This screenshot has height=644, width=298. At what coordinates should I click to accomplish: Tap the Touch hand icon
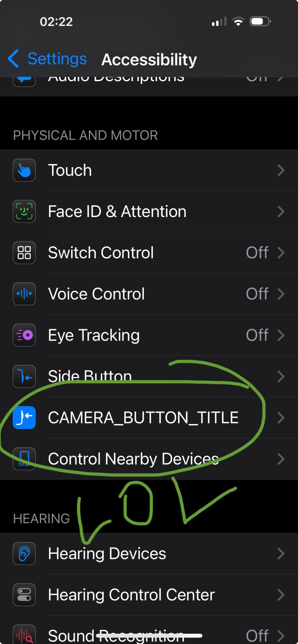click(x=24, y=170)
